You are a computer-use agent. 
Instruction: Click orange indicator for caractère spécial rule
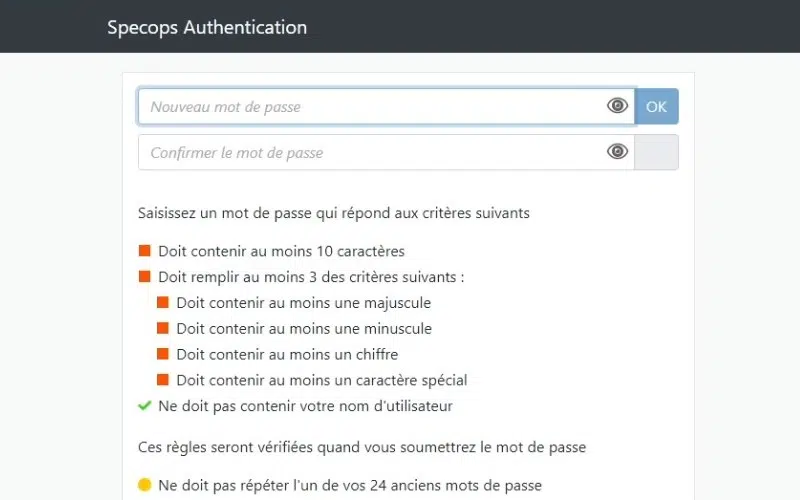(x=163, y=380)
